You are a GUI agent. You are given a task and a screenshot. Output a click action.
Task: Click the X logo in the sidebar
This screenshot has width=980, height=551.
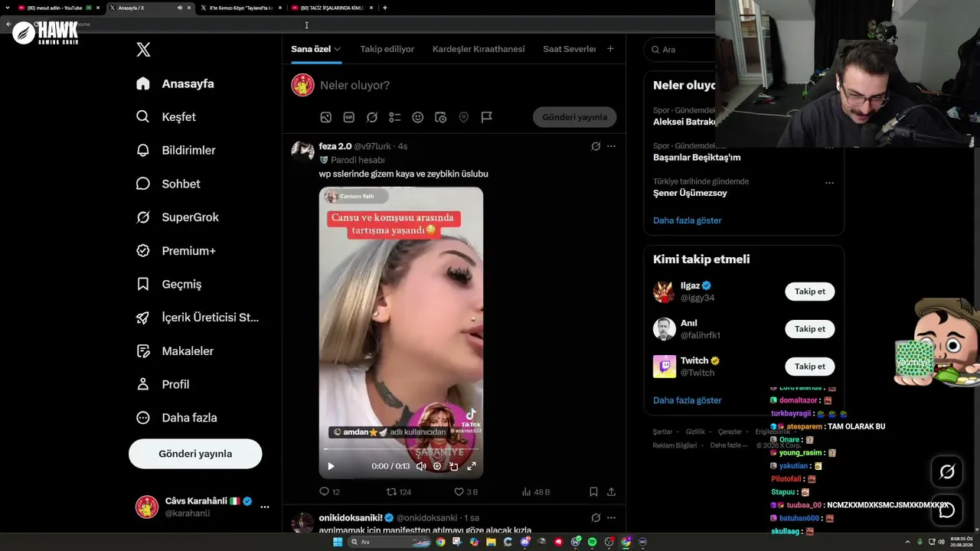[x=143, y=50]
